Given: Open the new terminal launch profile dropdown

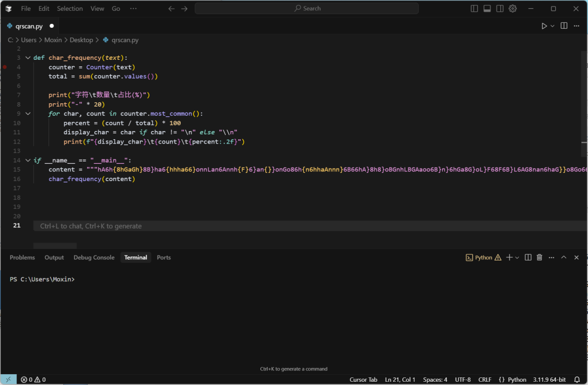Looking at the screenshot, I should (517, 258).
